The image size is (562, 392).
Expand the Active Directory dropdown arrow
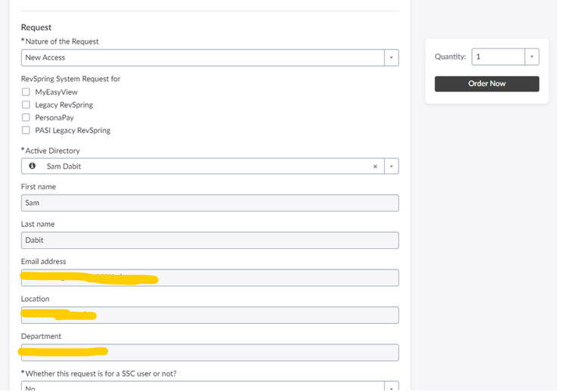click(391, 166)
